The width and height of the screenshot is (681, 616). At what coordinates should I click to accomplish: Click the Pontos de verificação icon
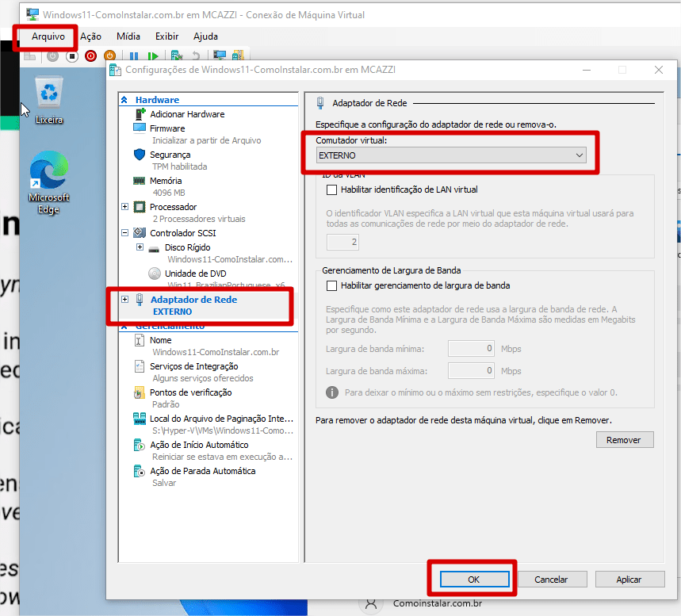(139, 392)
